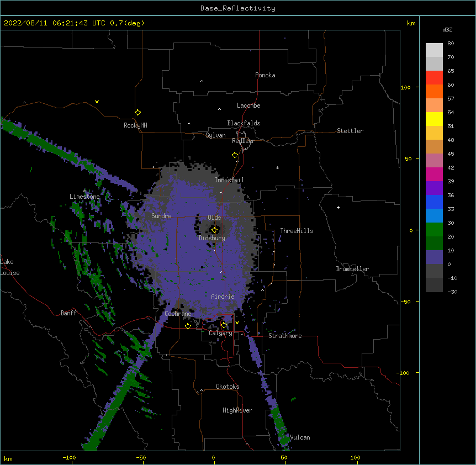Click the ThreeHills label

point(297,231)
